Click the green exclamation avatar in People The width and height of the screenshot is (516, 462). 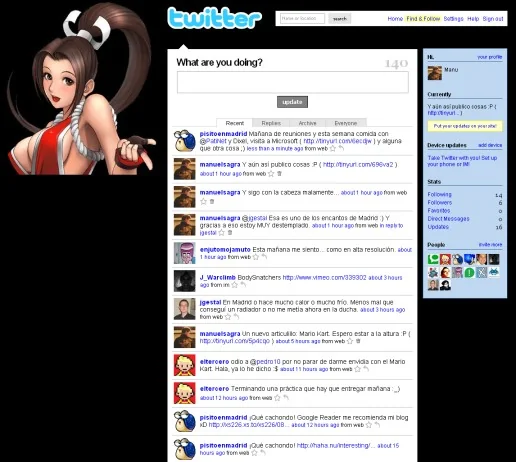[x=469, y=272]
